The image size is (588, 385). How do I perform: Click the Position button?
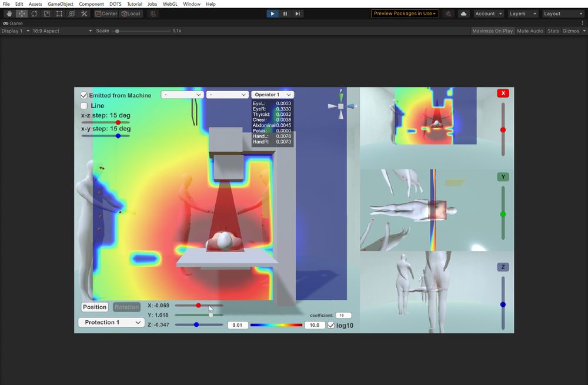tap(95, 307)
